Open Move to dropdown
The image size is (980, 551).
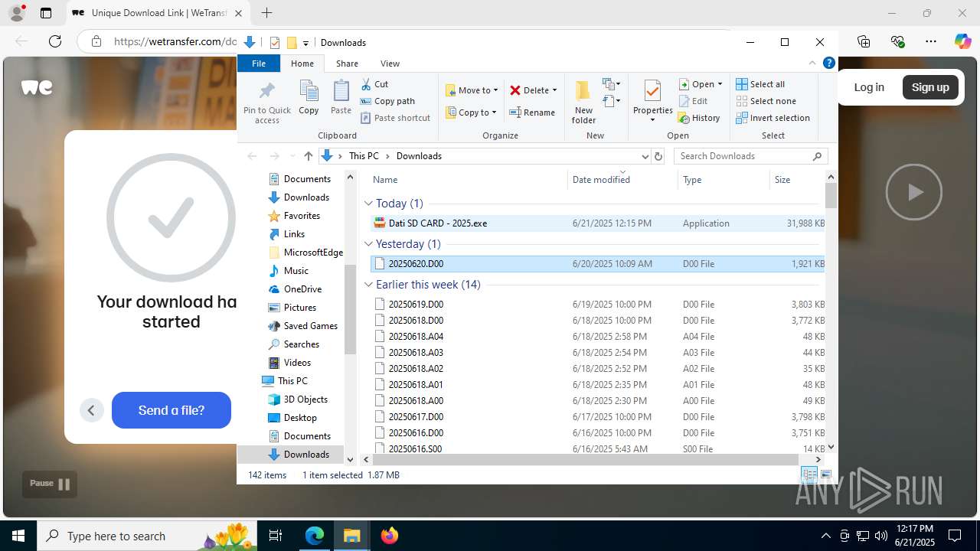point(472,90)
